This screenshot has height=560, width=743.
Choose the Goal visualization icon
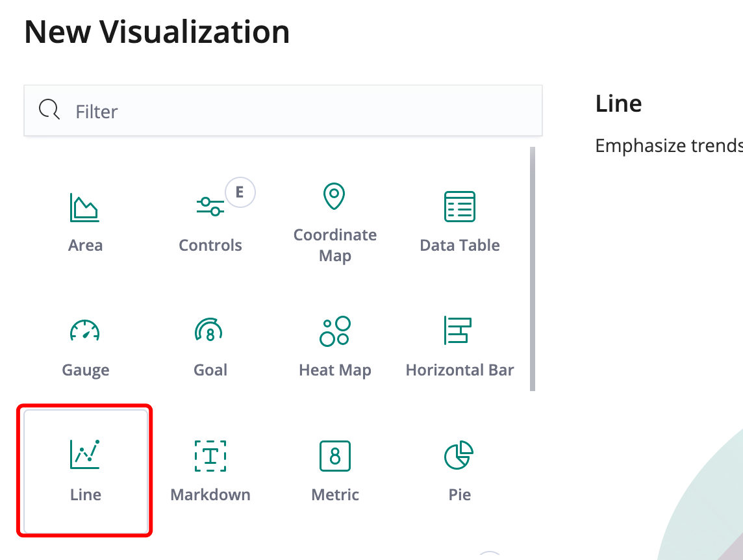[209, 331]
